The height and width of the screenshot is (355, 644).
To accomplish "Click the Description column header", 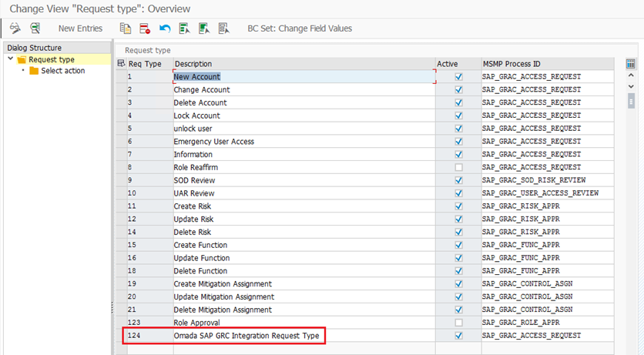I will point(304,64).
